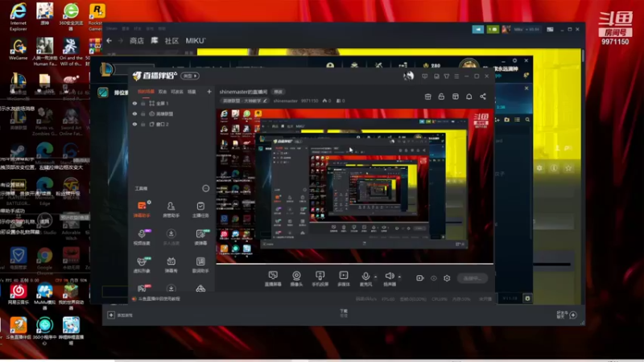
Task: Toggle the preview eye icon beside settings gear
Action: 434,278
